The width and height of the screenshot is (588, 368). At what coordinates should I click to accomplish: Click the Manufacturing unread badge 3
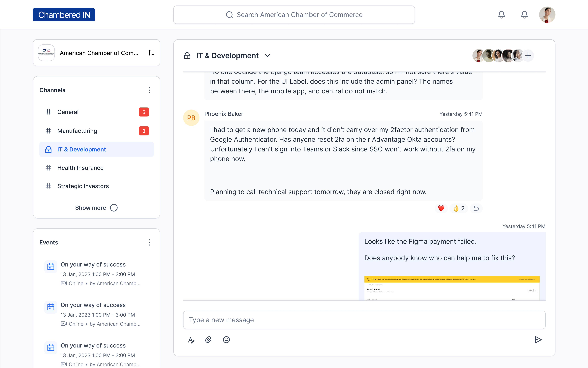[x=144, y=131]
